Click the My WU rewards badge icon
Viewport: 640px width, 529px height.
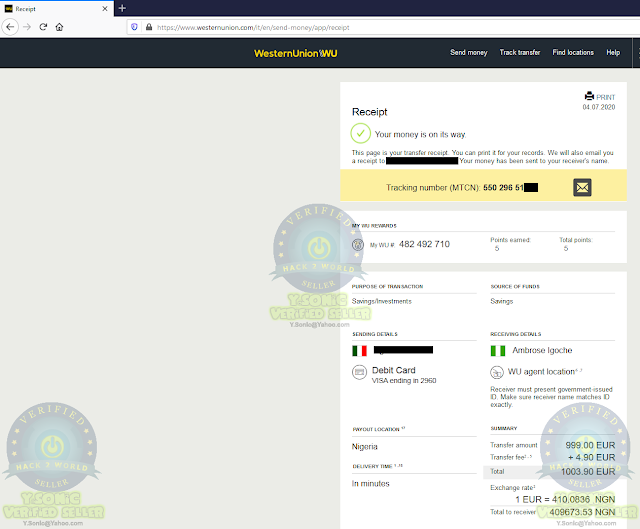(x=358, y=244)
